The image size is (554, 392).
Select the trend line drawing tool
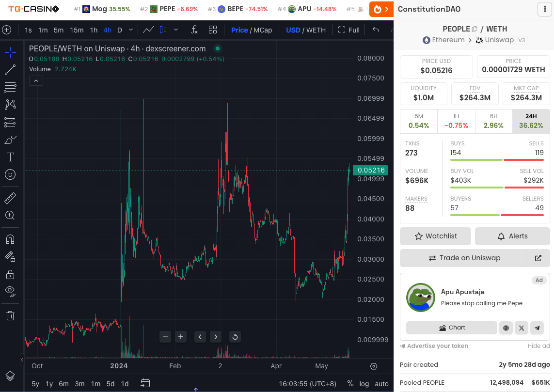10,70
